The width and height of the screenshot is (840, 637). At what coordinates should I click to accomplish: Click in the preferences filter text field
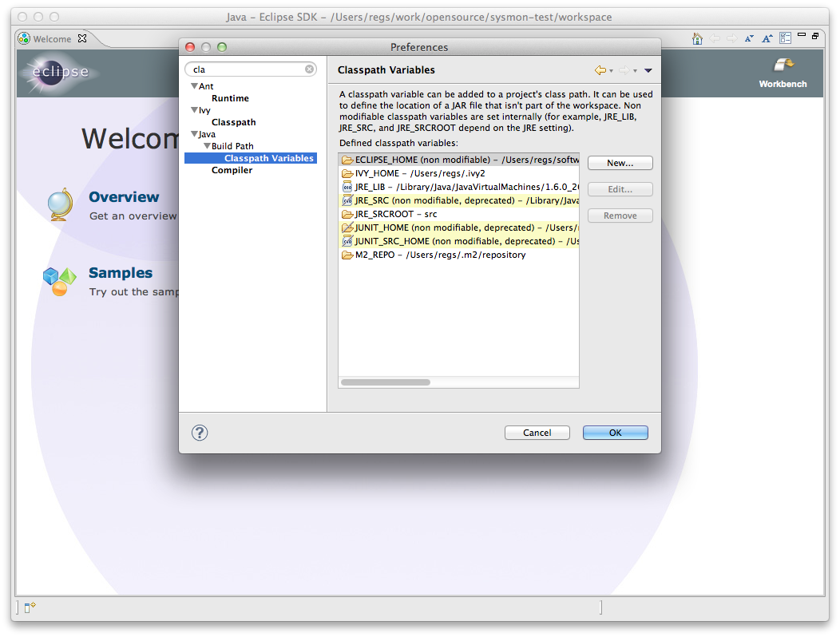[x=251, y=69]
